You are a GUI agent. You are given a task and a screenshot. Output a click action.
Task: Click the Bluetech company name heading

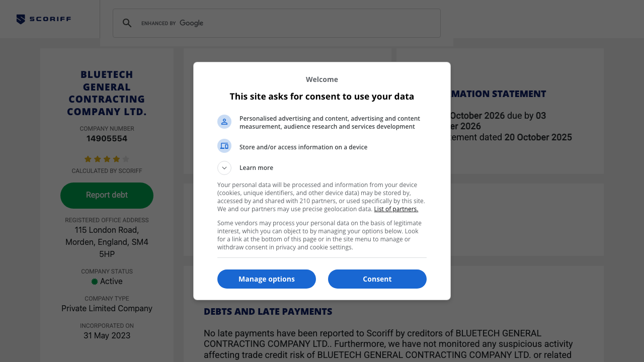(107, 93)
